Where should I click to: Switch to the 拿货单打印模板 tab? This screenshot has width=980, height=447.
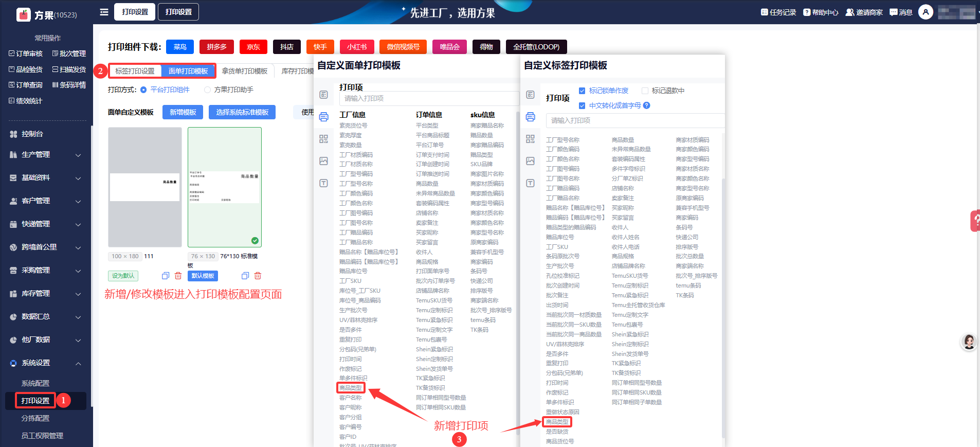click(245, 71)
